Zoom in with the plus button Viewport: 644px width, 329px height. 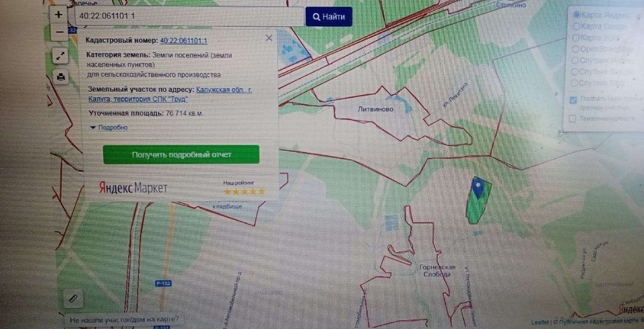[x=58, y=14]
